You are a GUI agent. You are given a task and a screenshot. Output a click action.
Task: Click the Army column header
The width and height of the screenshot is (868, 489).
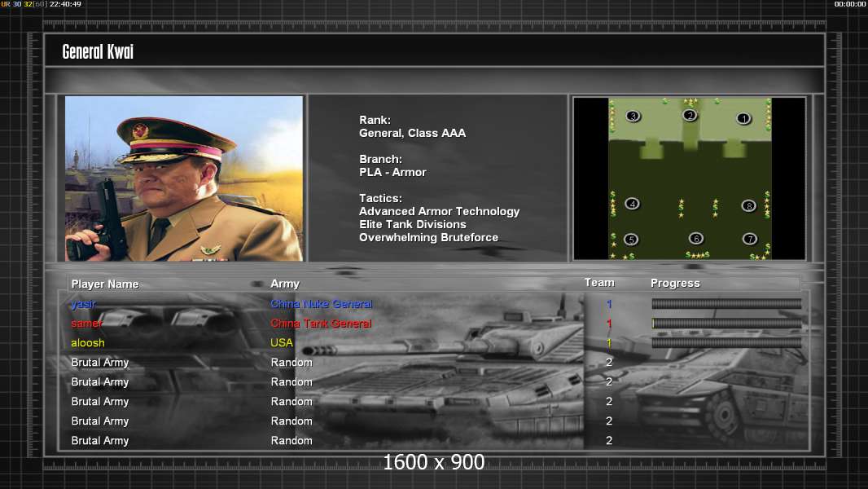pos(284,284)
